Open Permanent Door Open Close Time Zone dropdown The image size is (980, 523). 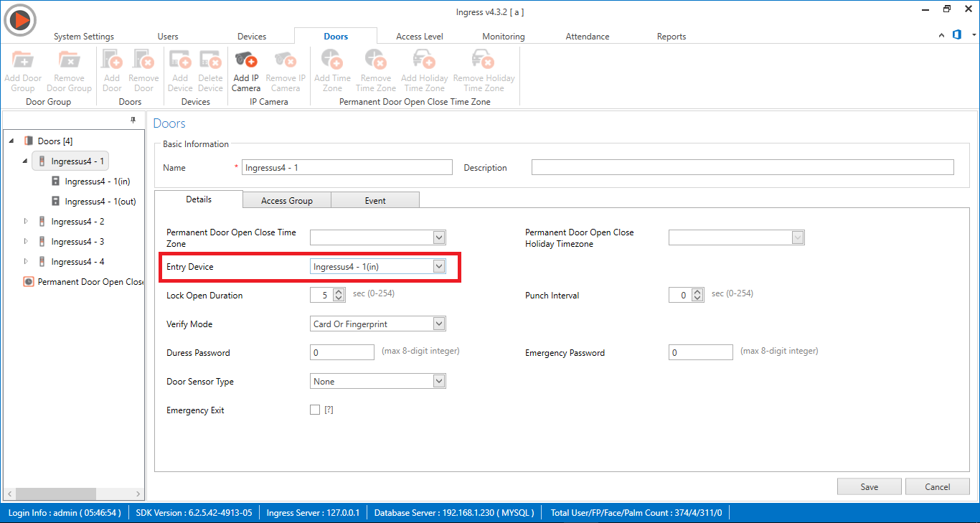click(x=439, y=237)
